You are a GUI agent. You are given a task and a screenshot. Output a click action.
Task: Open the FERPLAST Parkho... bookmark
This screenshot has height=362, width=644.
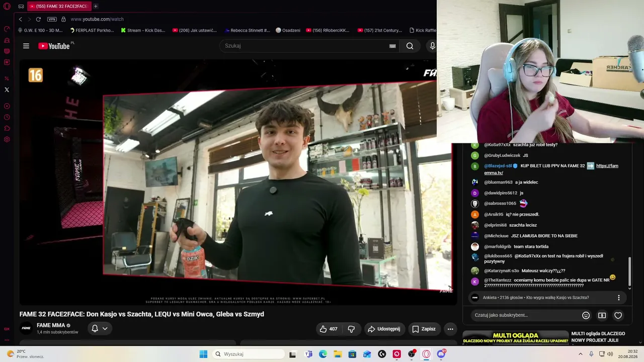(92, 30)
